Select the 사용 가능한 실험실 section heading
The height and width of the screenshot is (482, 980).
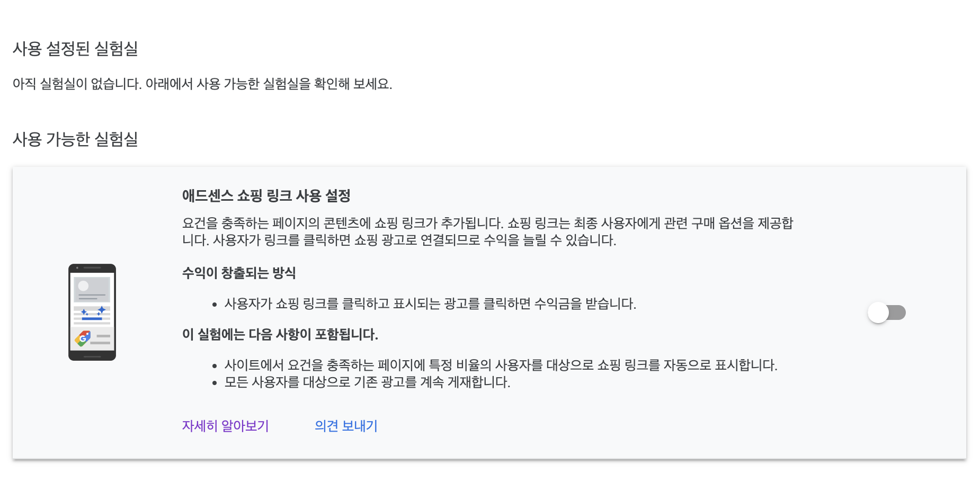[x=75, y=139]
